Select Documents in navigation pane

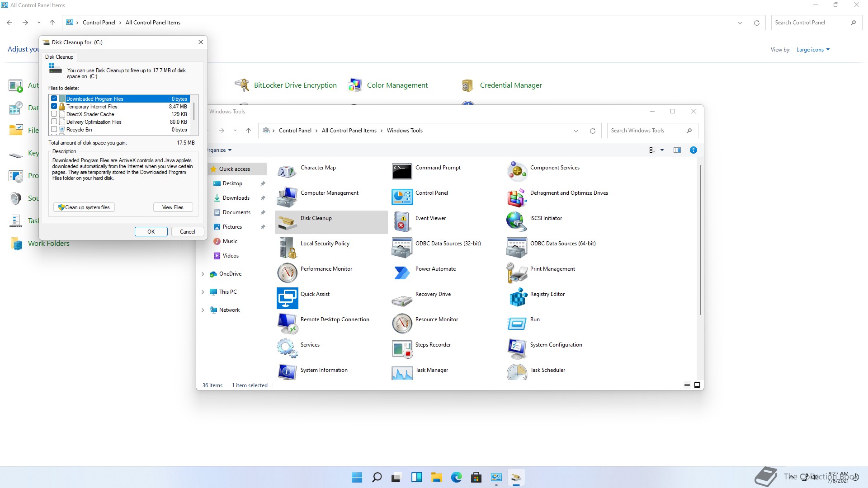click(237, 212)
